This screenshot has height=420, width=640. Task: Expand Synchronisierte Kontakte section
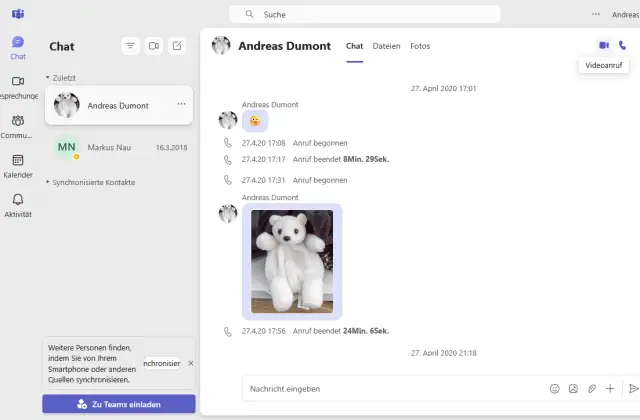[x=91, y=182]
